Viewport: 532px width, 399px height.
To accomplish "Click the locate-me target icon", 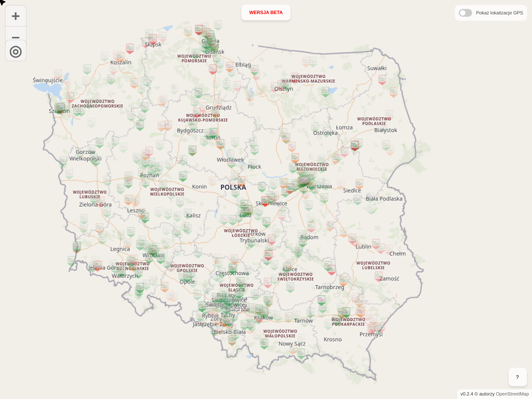I will (x=16, y=52).
